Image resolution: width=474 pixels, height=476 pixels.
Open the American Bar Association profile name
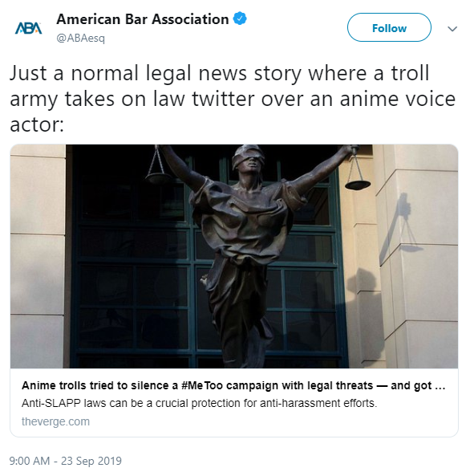point(143,19)
